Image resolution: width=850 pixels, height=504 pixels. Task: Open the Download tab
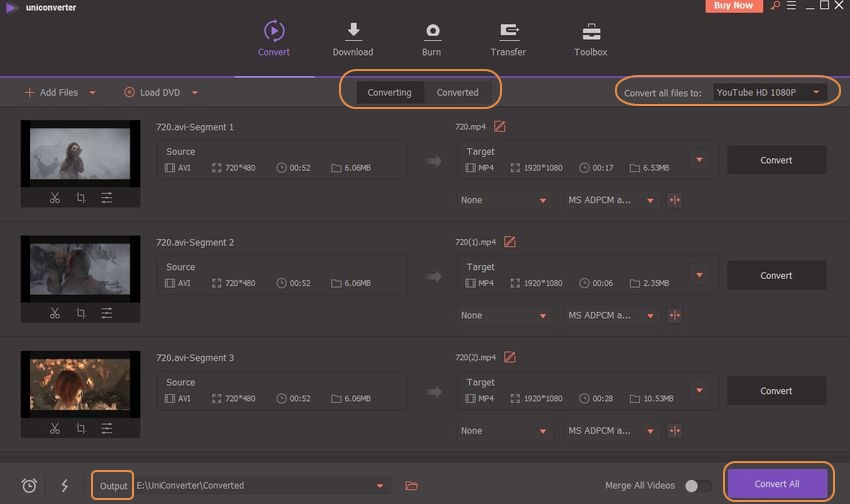352,40
